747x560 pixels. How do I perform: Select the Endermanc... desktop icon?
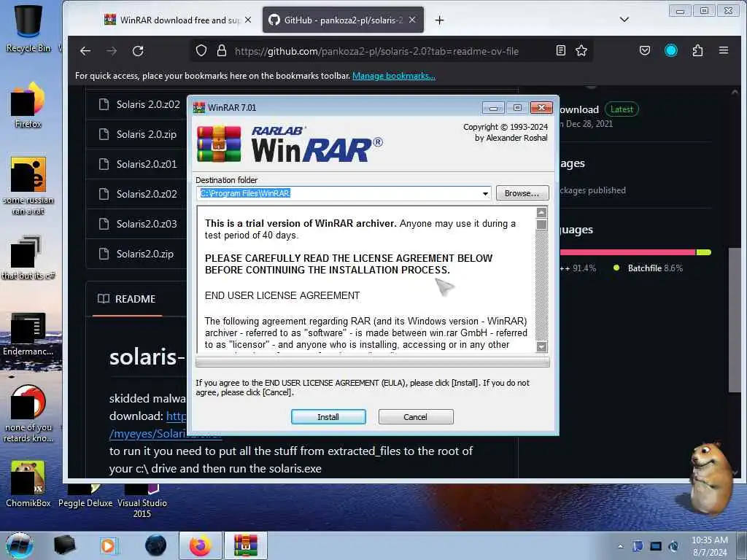point(28,334)
